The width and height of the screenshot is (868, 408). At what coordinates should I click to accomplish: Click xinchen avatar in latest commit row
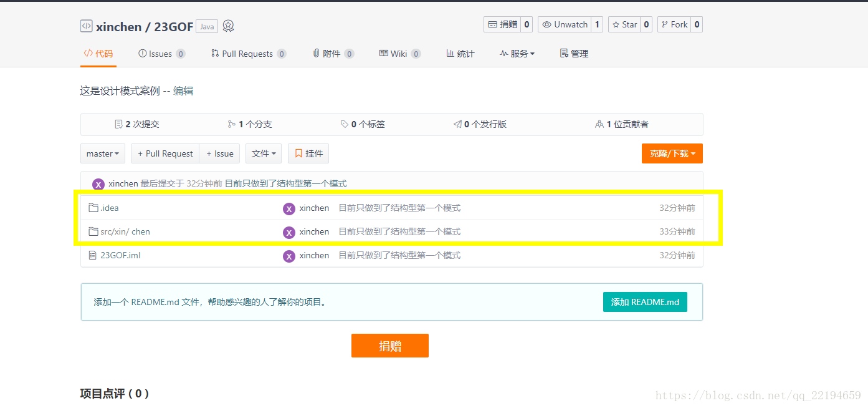click(98, 184)
